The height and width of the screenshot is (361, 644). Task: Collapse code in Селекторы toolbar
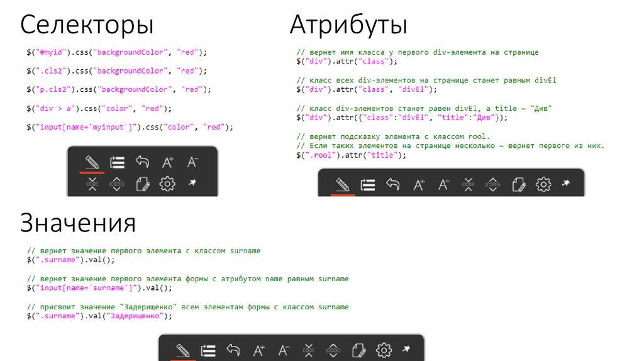(92, 184)
